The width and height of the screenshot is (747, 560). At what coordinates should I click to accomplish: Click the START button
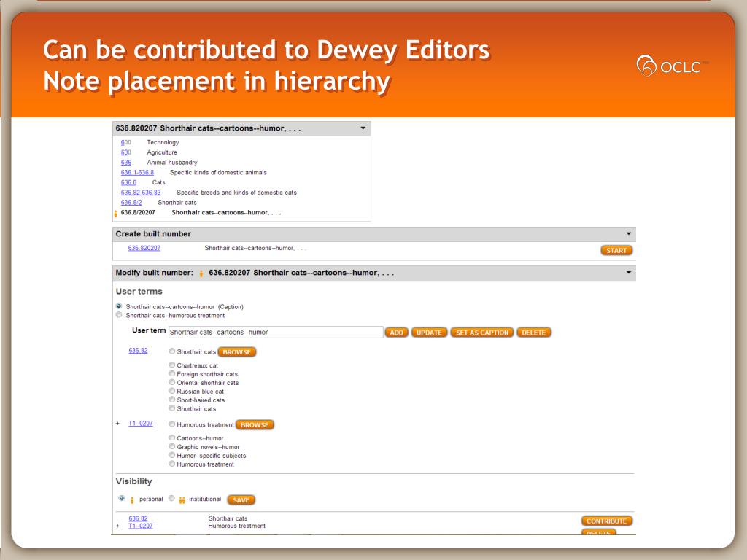616,251
